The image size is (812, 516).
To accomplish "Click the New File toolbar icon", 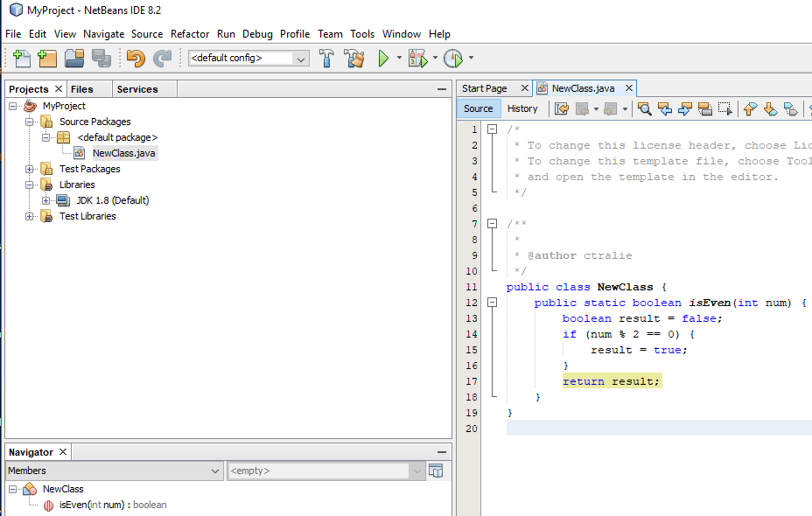I will point(21,58).
